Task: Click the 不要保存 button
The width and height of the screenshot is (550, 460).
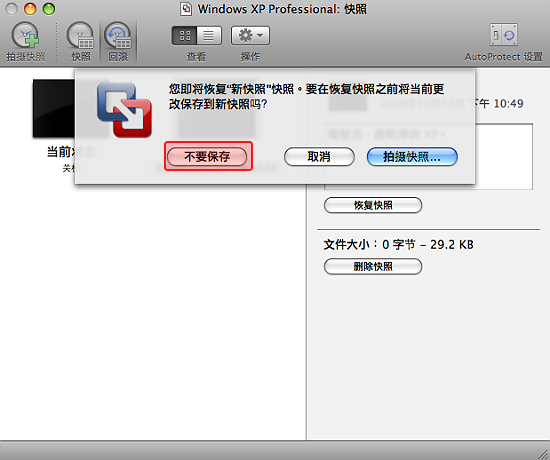Action: (x=207, y=156)
